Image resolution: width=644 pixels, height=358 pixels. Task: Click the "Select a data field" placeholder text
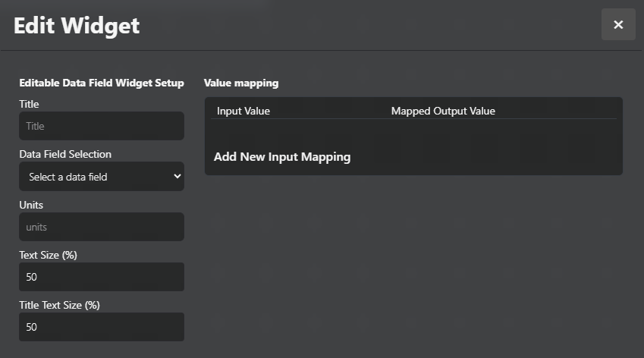coord(68,177)
